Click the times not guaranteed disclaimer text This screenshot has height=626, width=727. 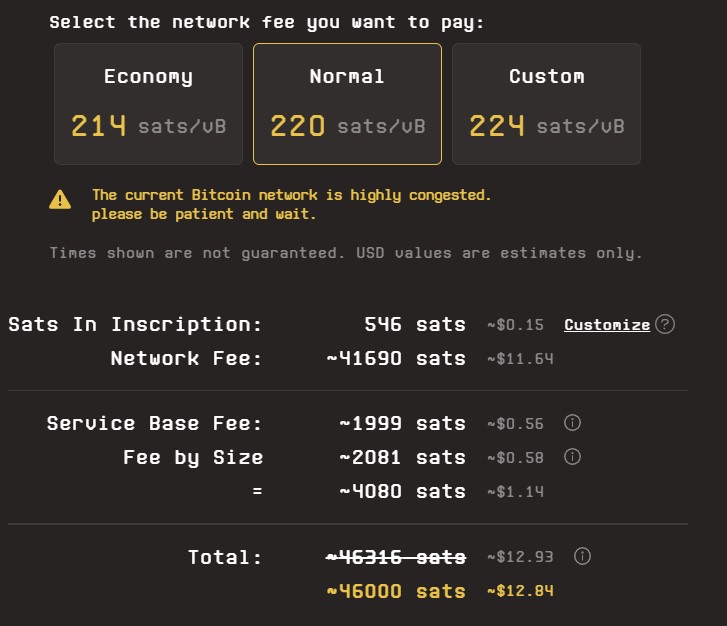coord(346,253)
